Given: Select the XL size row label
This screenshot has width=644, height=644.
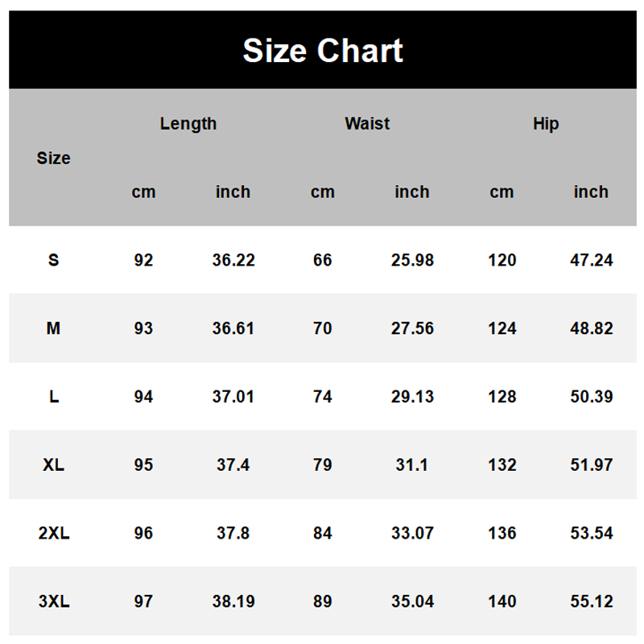Looking at the screenshot, I should 53,465.
